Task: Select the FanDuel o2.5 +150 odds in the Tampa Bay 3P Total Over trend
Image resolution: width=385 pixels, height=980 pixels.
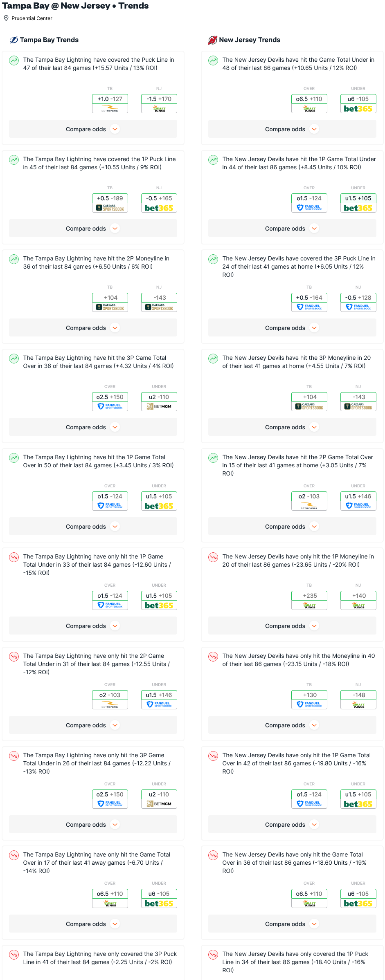Action: click(110, 401)
